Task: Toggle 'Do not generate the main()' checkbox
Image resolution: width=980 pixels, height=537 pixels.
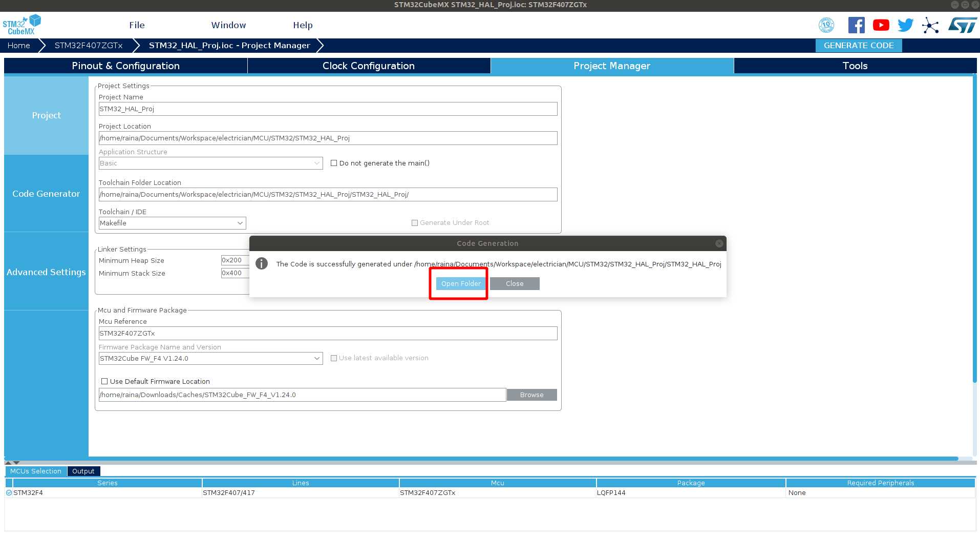Action: pos(334,163)
